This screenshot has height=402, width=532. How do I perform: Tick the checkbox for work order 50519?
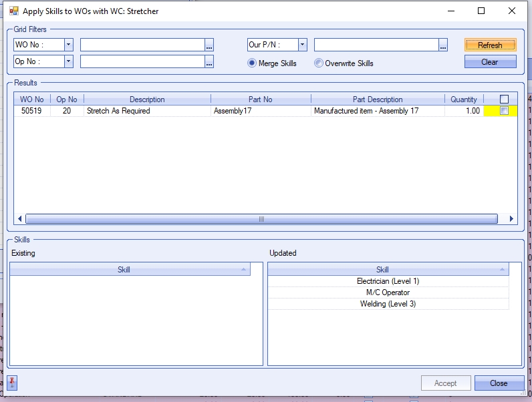pyautogui.click(x=504, y=111)
